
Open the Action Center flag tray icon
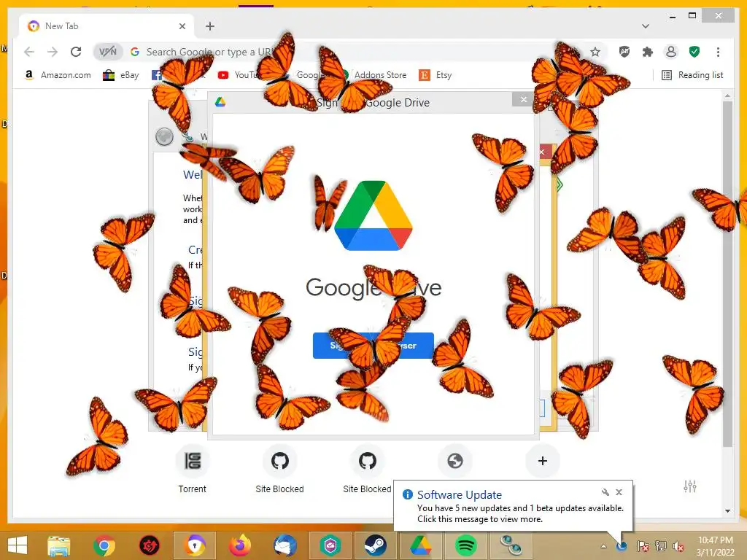(643, 545)
